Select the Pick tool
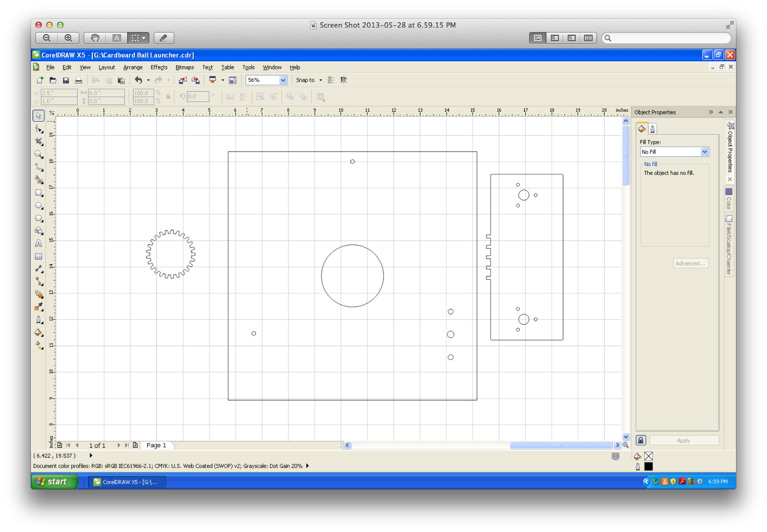Viewport: 767px width, 532px height. 39,116
